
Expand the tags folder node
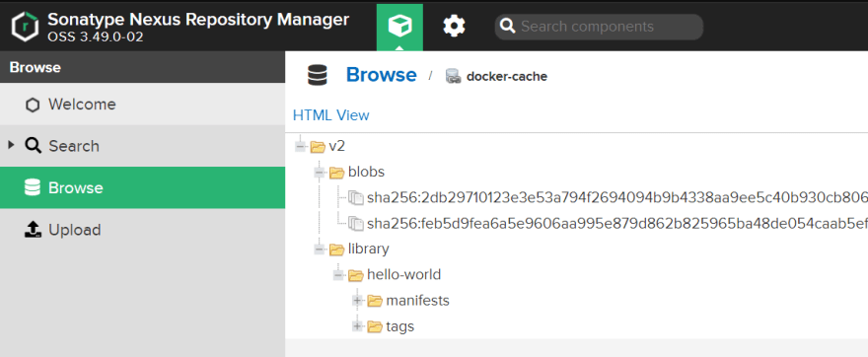coord(358,326)
